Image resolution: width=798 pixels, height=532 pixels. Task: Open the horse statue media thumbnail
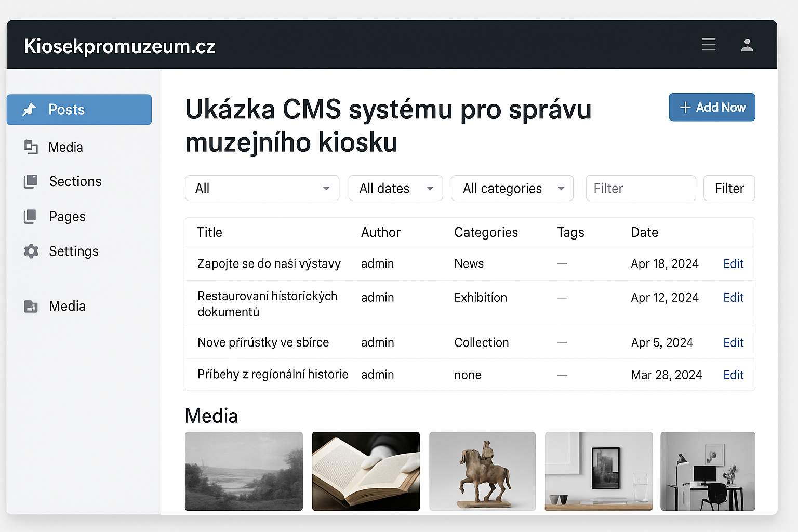point(482,471)
